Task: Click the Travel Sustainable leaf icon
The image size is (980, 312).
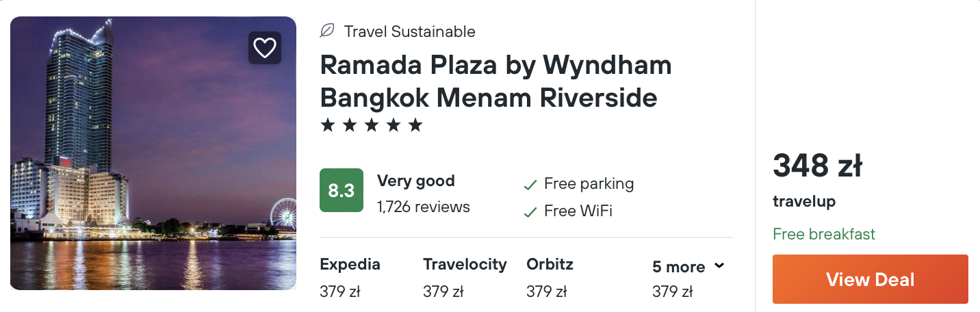Action: click(328, 31)
